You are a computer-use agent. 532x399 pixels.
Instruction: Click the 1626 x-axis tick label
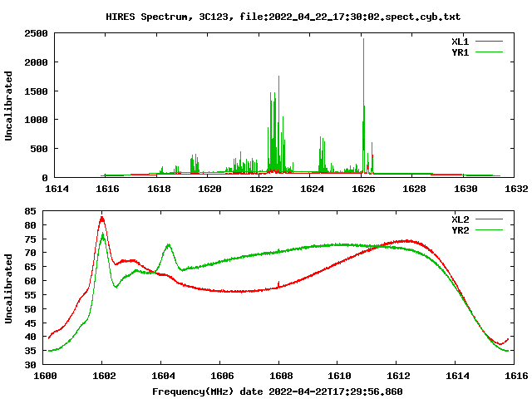pyautogui.click(x=363, y=189)
